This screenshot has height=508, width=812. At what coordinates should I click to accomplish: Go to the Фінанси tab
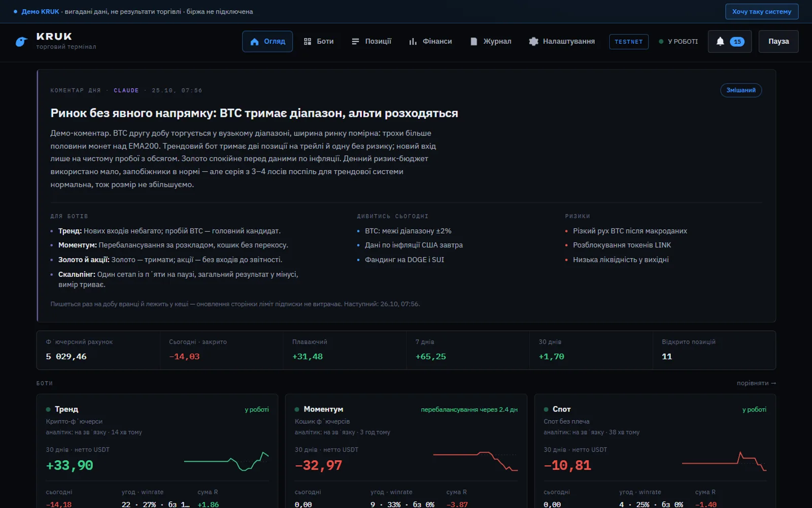(430, 42)
